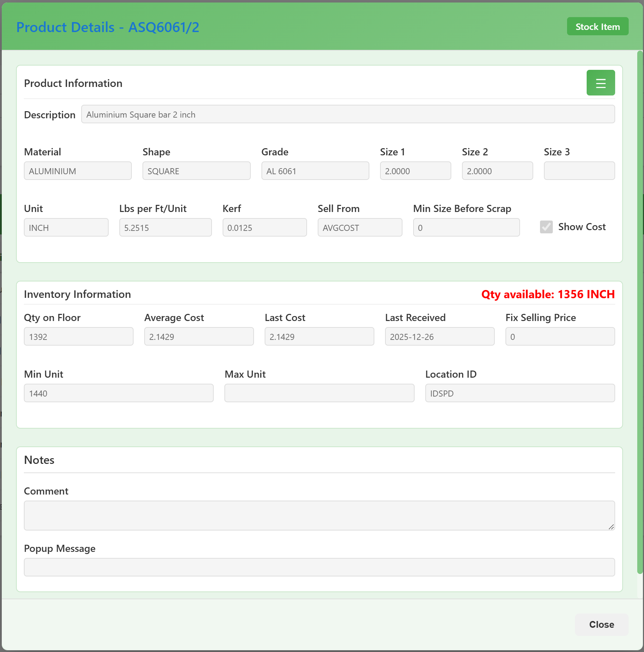Click inside the Comment text area
The height and width of the screenshot is (652, 644).
pyautogui.click(x=319, y=516)
